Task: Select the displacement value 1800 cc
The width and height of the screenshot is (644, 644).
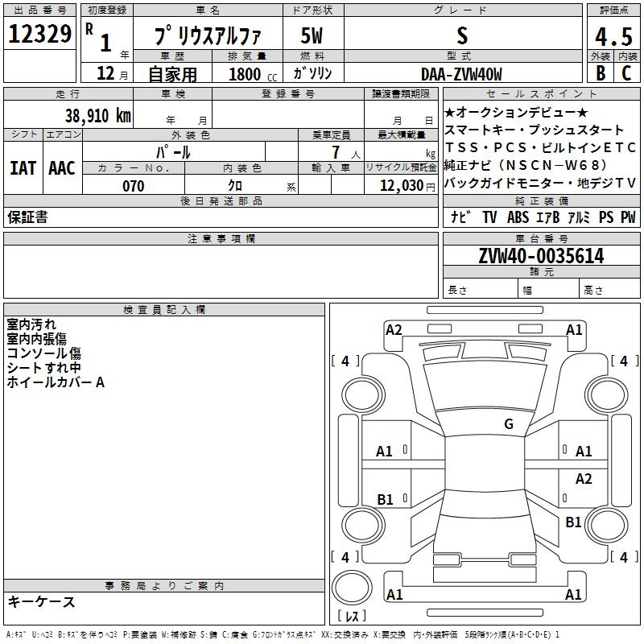Action: tap(253, 74)
